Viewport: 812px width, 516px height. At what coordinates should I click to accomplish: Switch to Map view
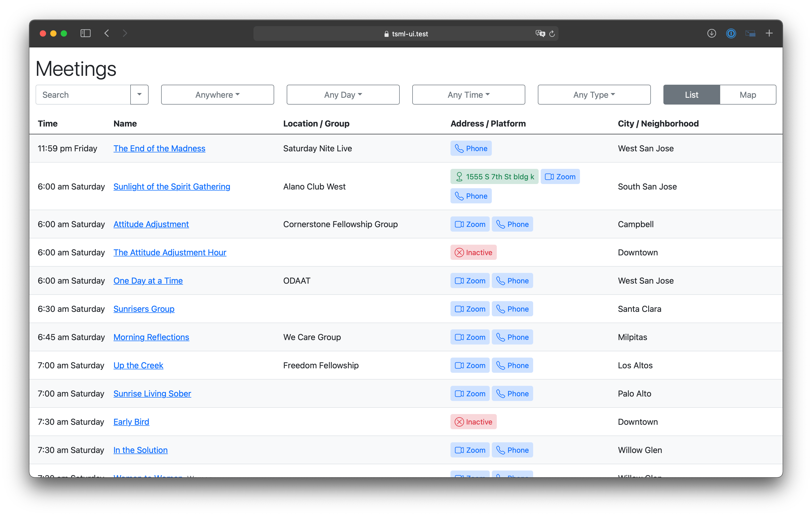[x=748, y=95]
